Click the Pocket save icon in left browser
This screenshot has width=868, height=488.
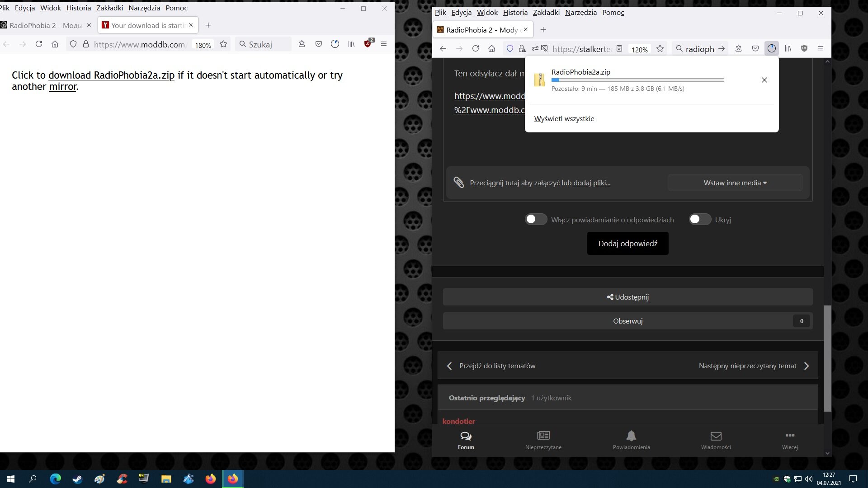pyautogui.click(x=319, y=44)
